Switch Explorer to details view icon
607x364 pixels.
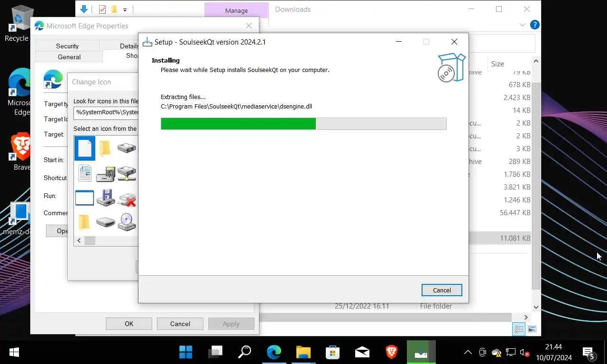click(519, 329)
